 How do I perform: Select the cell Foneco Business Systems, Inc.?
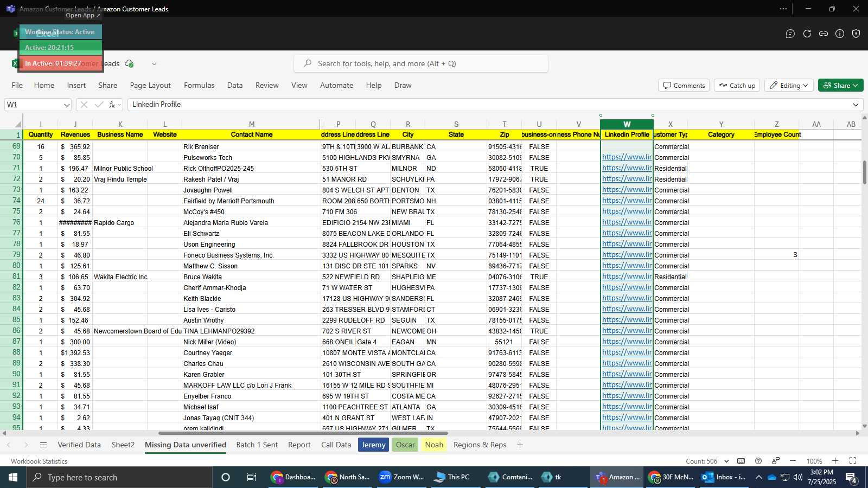(252, 255)
